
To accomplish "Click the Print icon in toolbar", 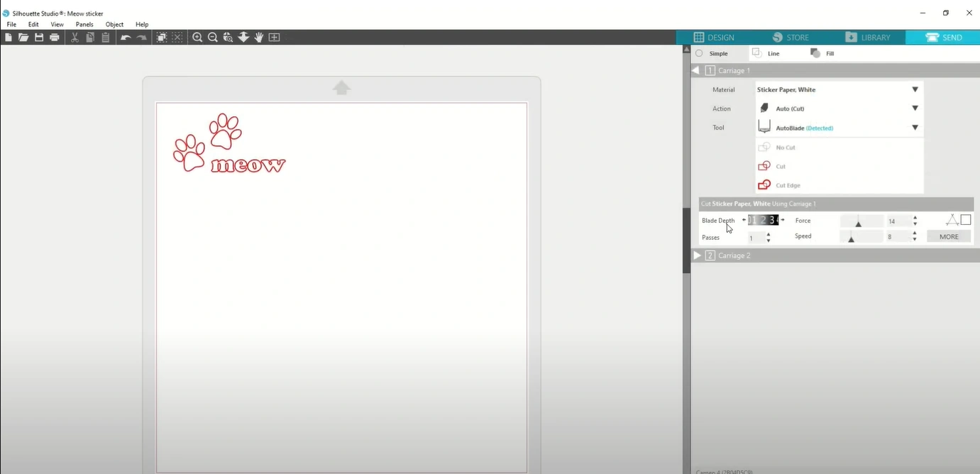I will point(55,38).
